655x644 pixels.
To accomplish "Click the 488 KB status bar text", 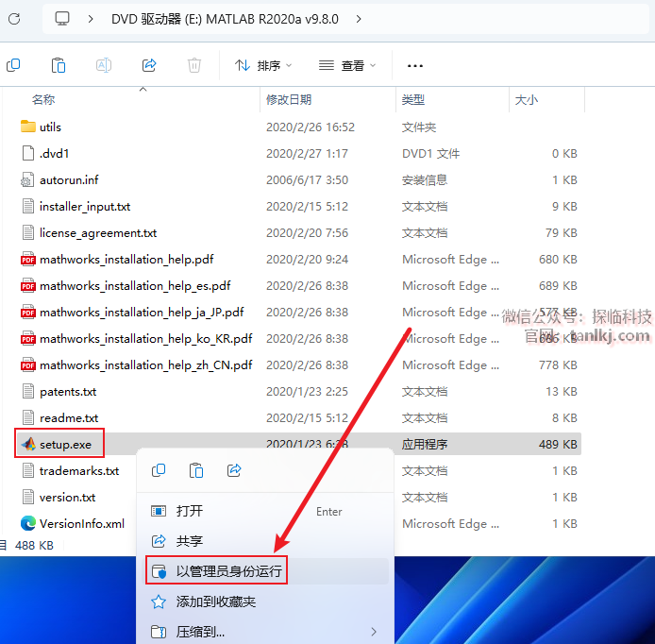I will point(34,546).
